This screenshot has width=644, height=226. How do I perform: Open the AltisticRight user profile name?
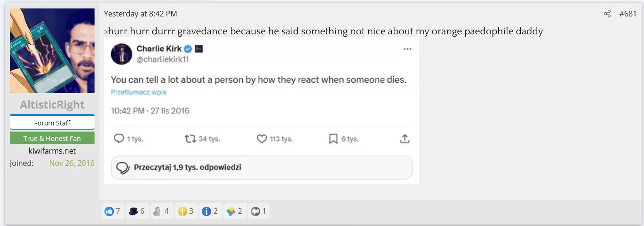click(52, 104)
